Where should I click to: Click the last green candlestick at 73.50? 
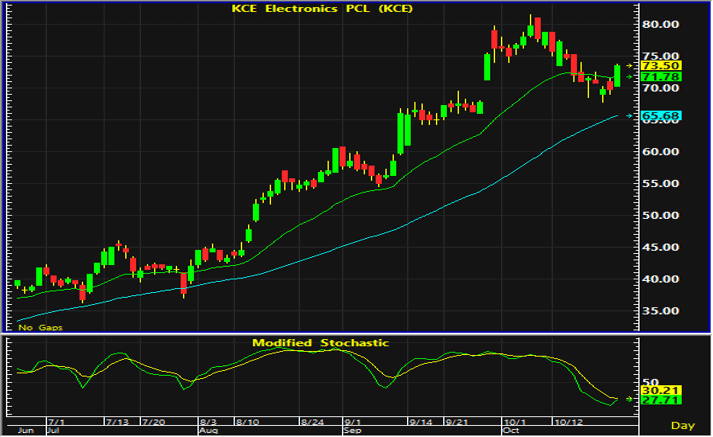[617, 75]
